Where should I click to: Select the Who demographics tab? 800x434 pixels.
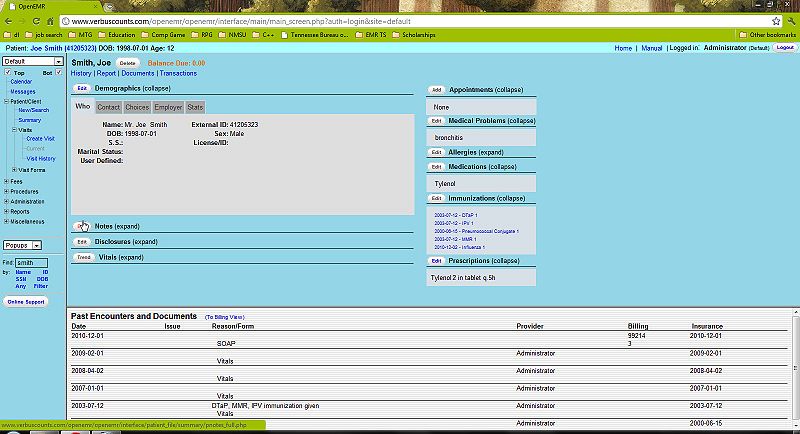(83, 107)
